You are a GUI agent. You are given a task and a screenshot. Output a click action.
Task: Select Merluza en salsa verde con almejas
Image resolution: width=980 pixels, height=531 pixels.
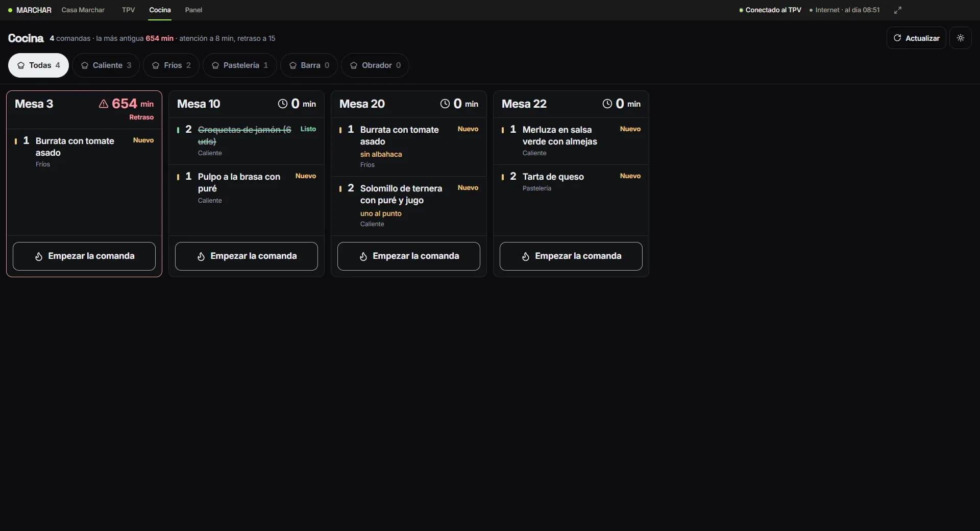click(x=571, y=141)
